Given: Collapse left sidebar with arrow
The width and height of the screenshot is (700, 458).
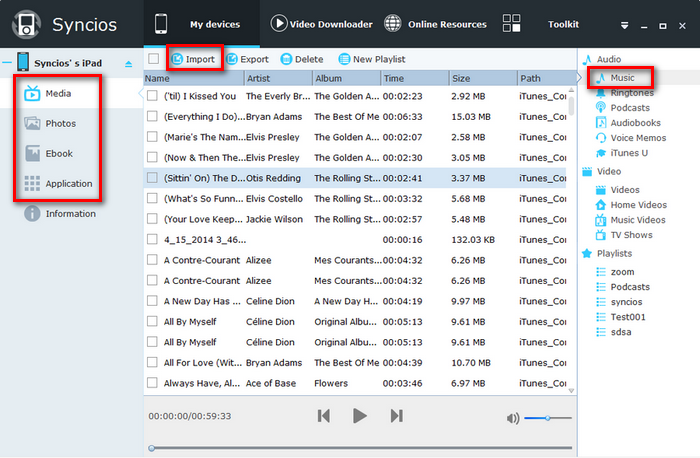Looking at the screenshot, I should click(141, 93).
